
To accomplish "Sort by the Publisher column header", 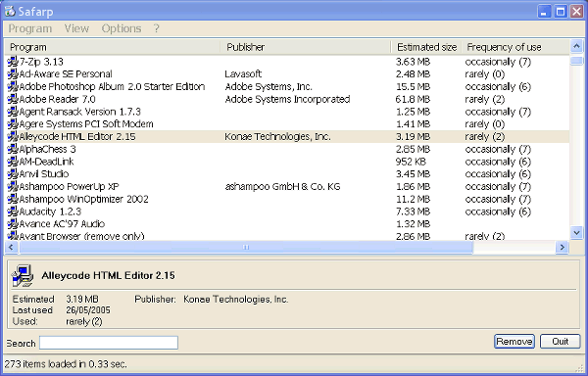I will 306,47.
